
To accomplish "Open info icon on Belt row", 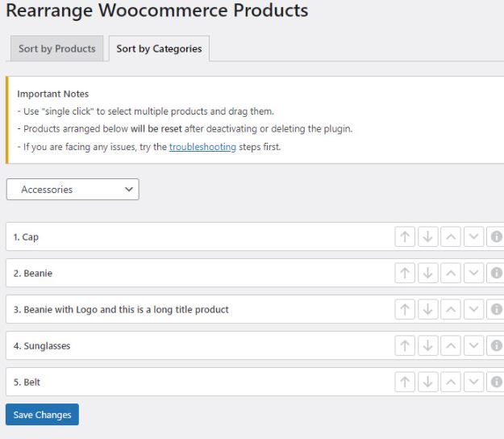I will tap(496, 382).
